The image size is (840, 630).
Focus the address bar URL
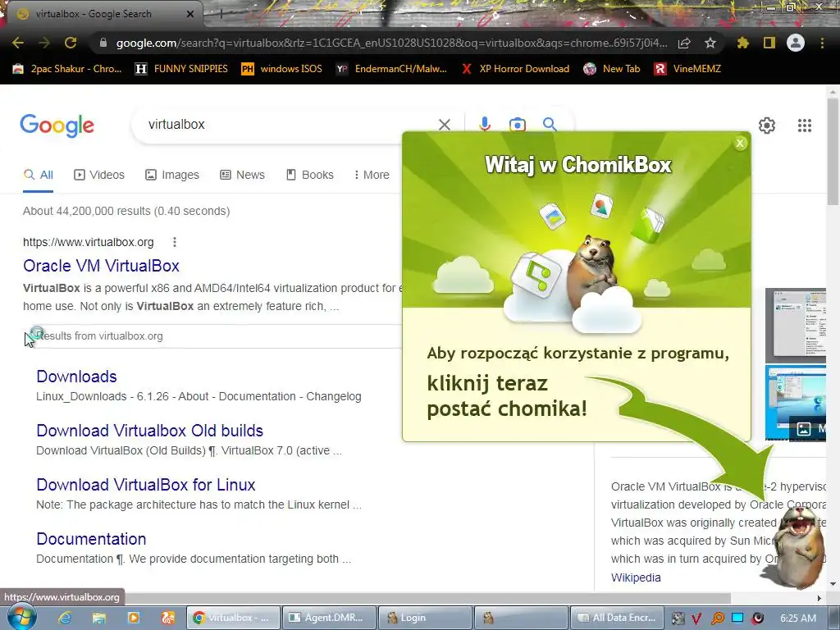pos(391,43)
